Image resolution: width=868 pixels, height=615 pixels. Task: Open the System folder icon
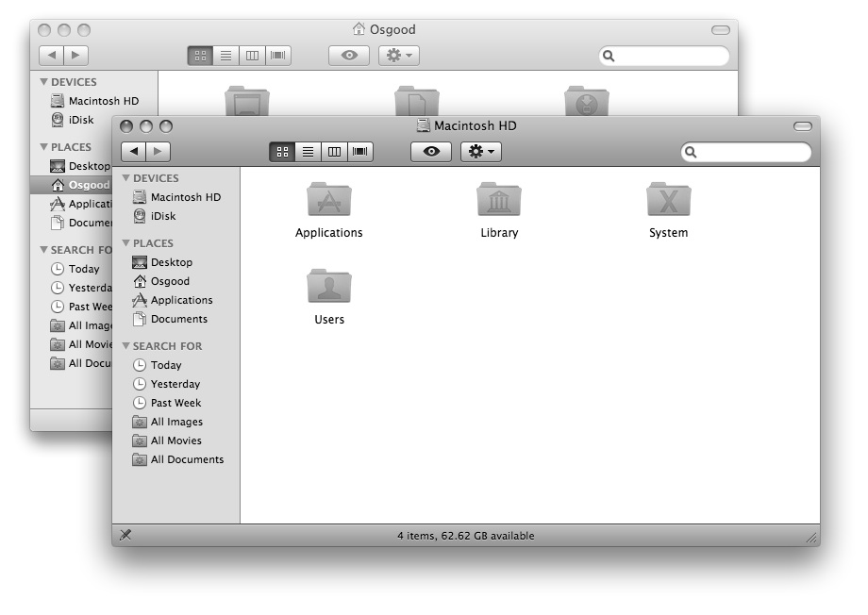pos(668,201)
